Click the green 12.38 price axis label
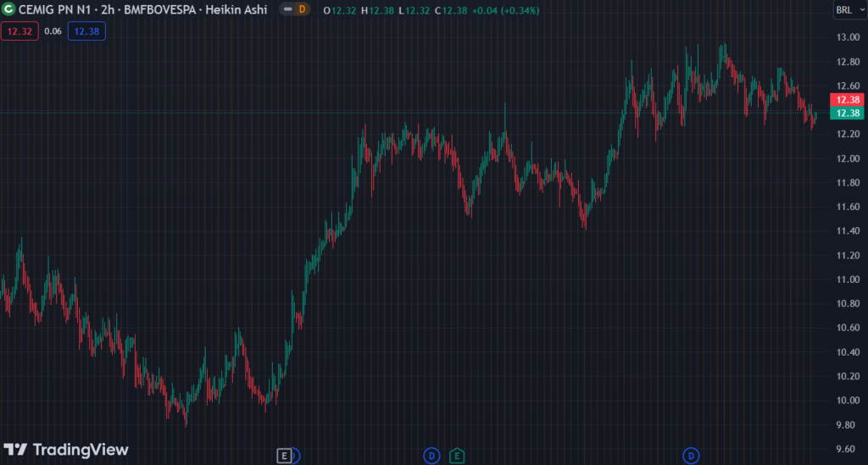This screenshot has width=868, height=465. (x=848, y=113)
